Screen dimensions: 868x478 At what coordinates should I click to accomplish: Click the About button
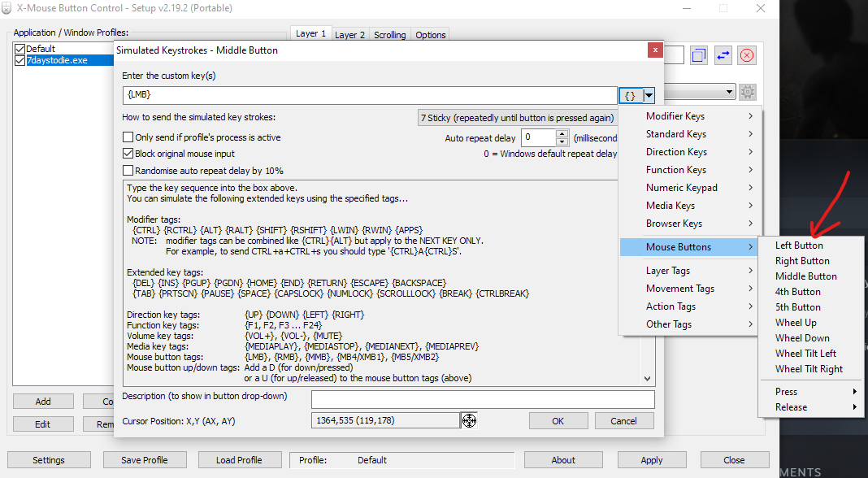point(563,460)
